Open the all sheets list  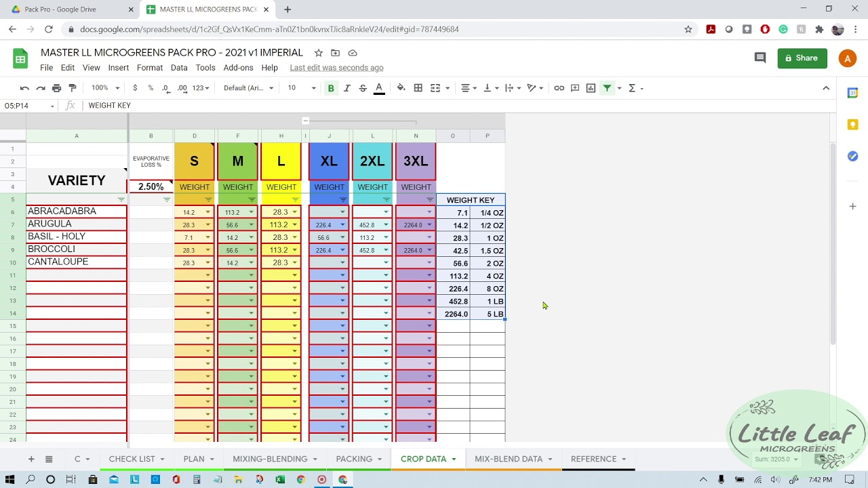[49, 459]
